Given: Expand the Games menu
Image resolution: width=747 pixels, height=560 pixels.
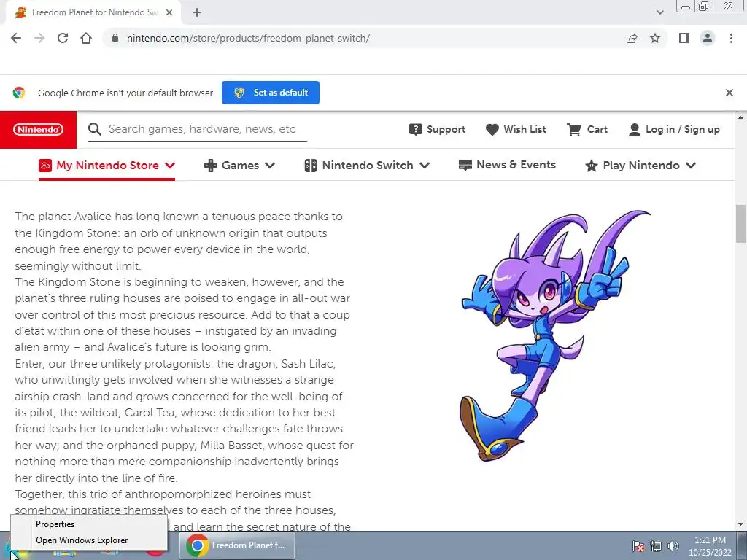Looking at the screenshot, I should point(239,166).
